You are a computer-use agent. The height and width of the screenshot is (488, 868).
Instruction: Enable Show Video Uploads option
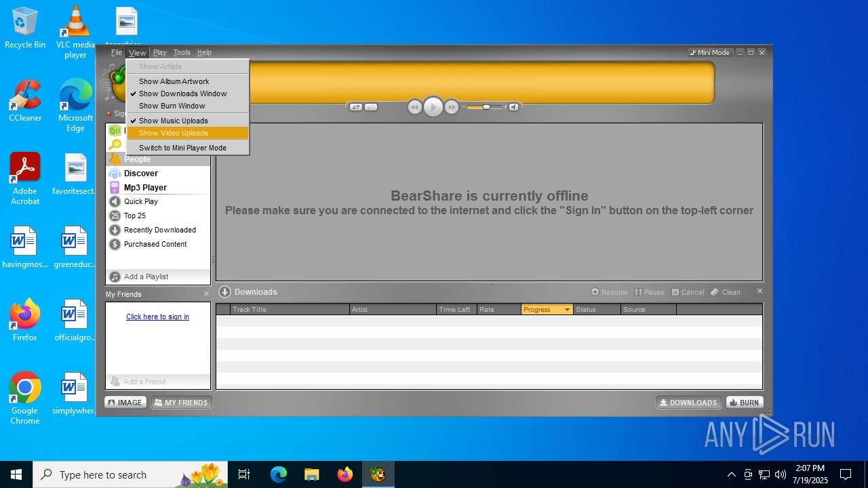point(188,133)
